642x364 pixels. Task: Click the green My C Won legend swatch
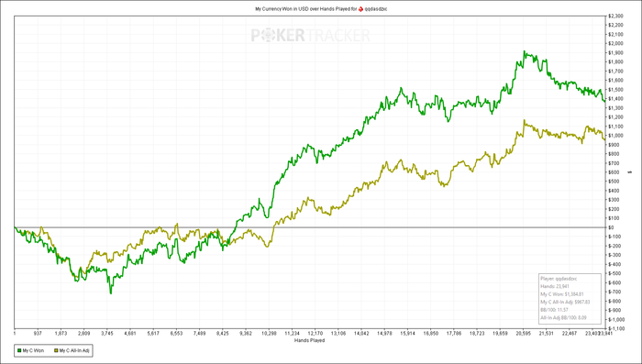point(18,350)
